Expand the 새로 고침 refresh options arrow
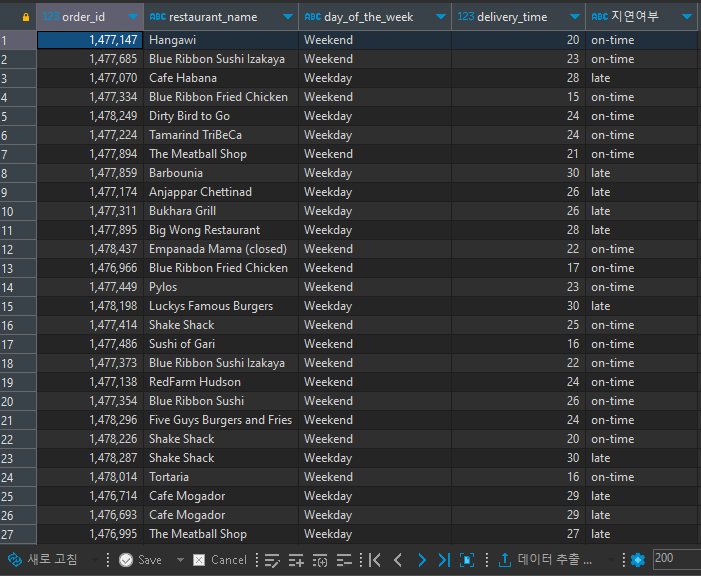The width and height of the screenshot is (701, 576). [x=95, y=560]
